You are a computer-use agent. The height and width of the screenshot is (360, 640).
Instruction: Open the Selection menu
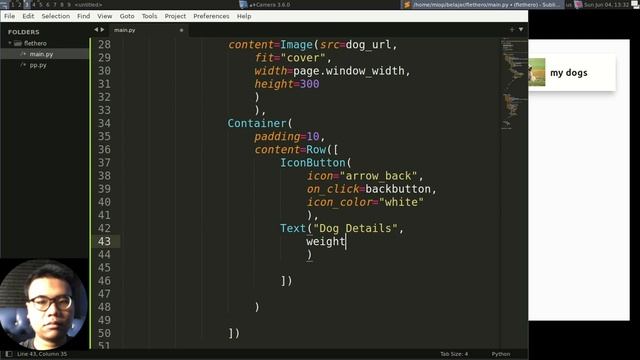pos(56,16)
